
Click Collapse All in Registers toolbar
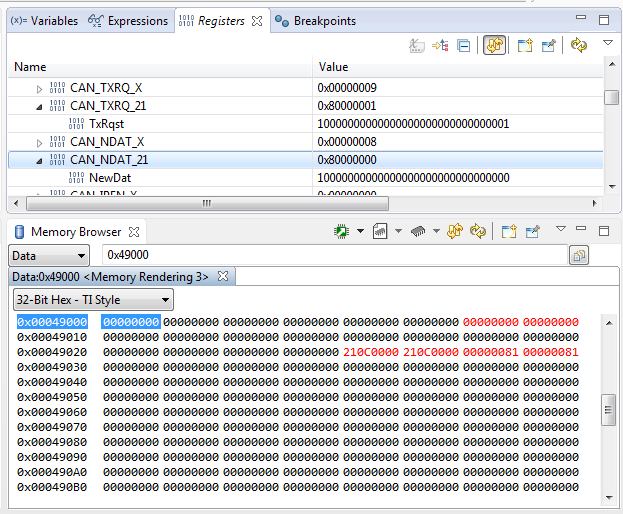464,46
